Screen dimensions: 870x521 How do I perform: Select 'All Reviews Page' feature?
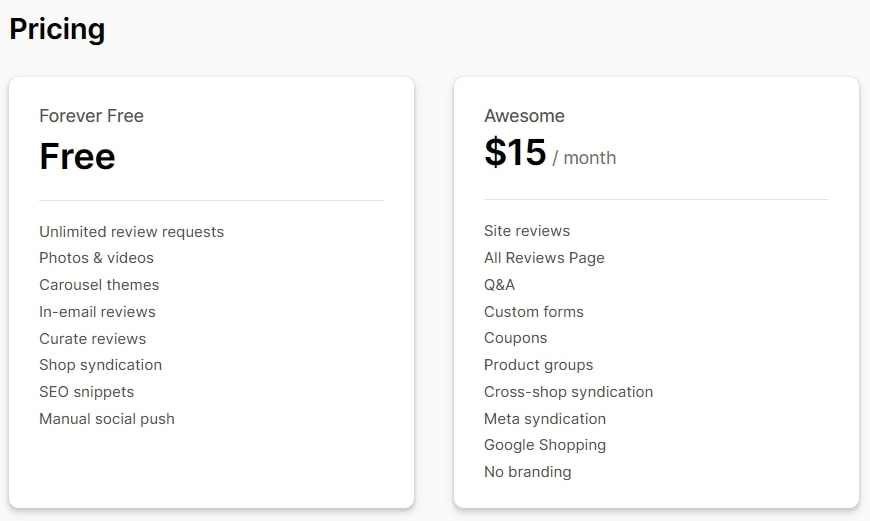544,258
